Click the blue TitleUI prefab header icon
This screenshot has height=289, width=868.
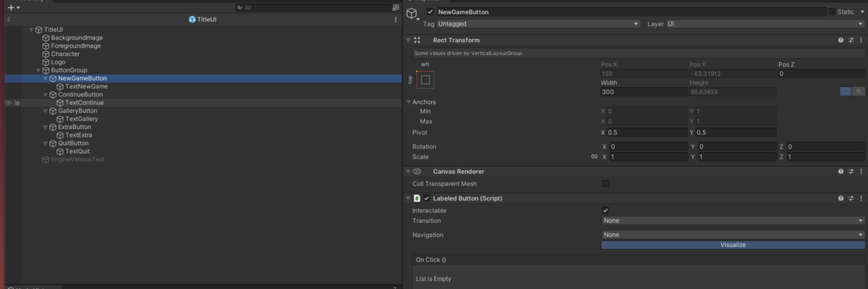coord(192,20)
